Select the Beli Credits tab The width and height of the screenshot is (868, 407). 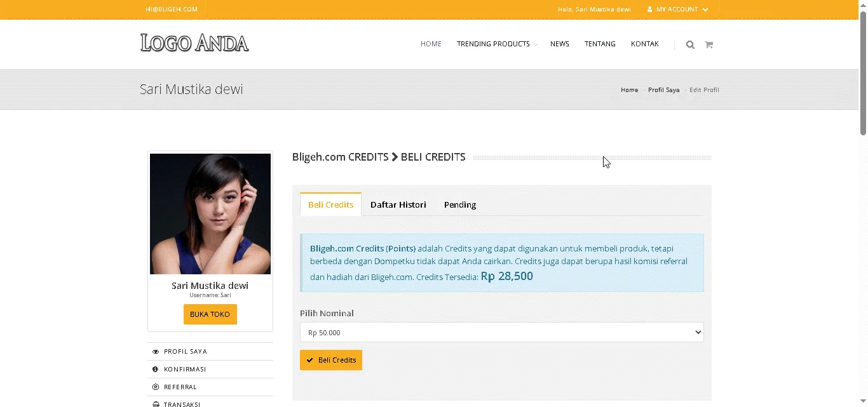330,204
